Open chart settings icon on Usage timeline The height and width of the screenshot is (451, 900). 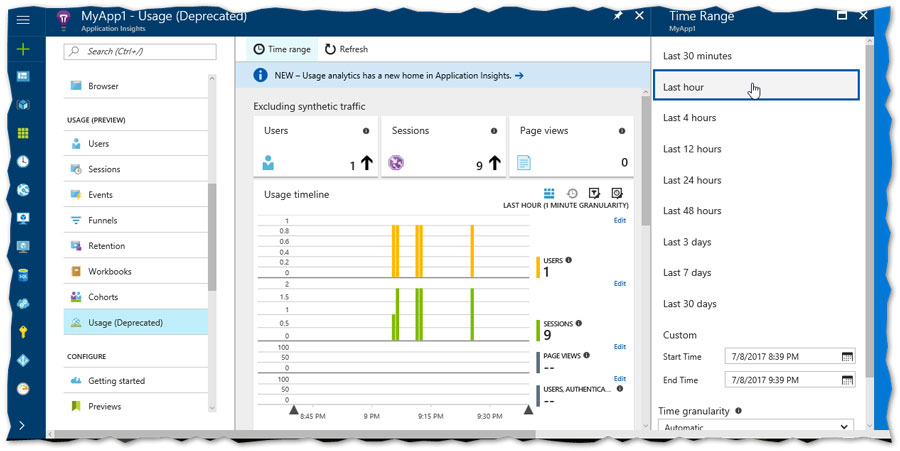pos(617,193)
